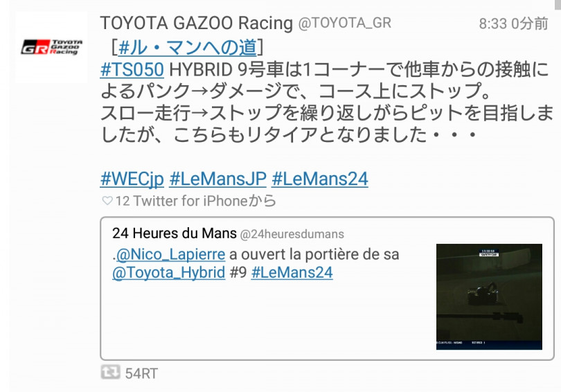
Task: Click the @24heuresdumans handle
Action: click(292, 234)
